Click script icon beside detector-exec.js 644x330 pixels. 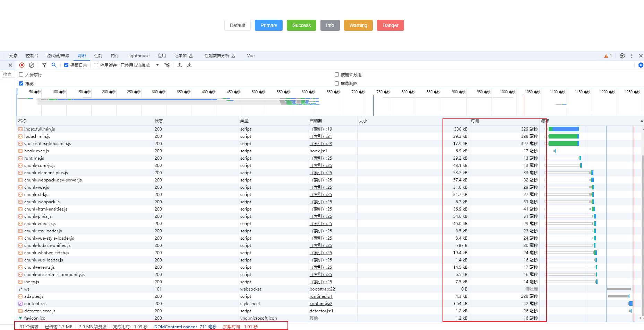(x=20, y=311)
